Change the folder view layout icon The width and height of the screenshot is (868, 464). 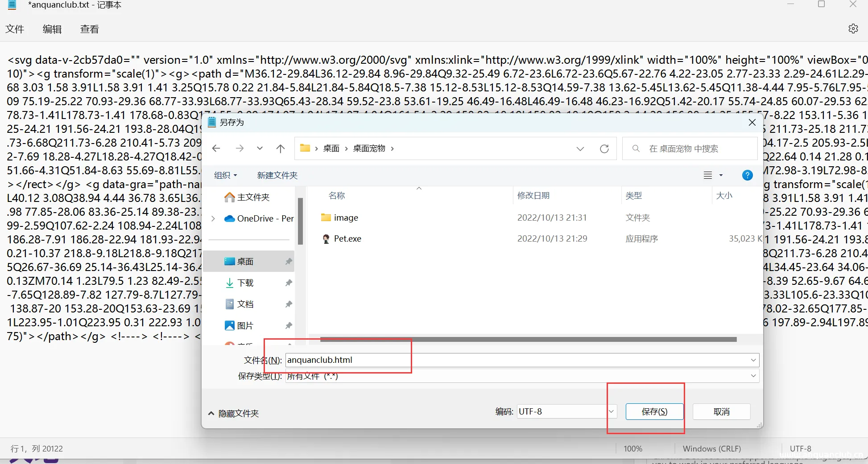coord(709,175)
